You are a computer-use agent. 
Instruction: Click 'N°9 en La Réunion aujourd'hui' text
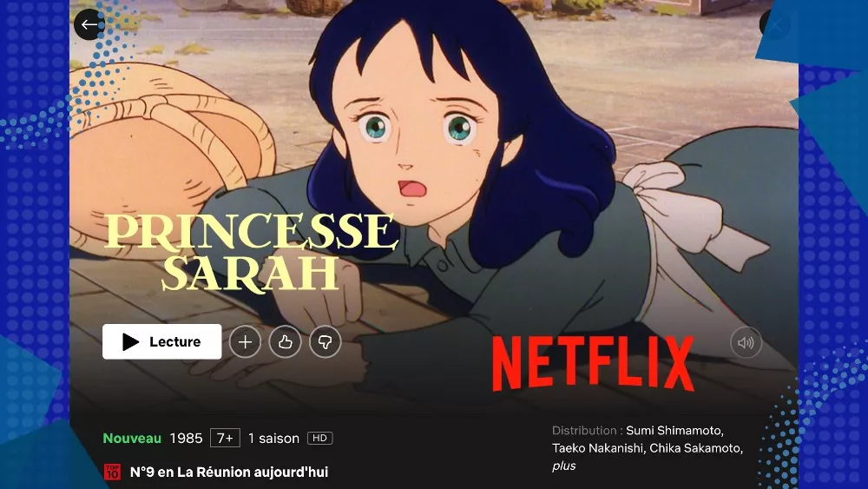(229, 472)
